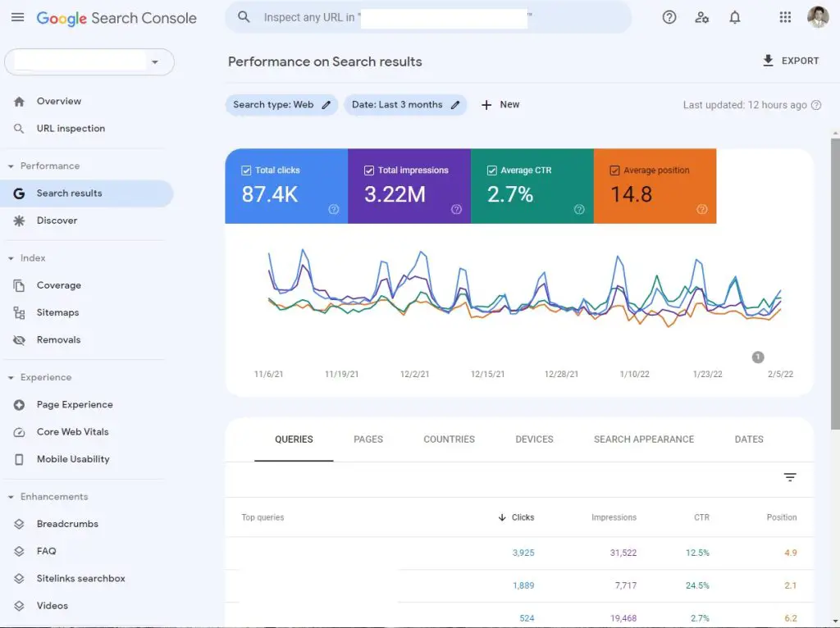
Task: Click the 7,717 impressions value
Action: click(x=625, y=585)
